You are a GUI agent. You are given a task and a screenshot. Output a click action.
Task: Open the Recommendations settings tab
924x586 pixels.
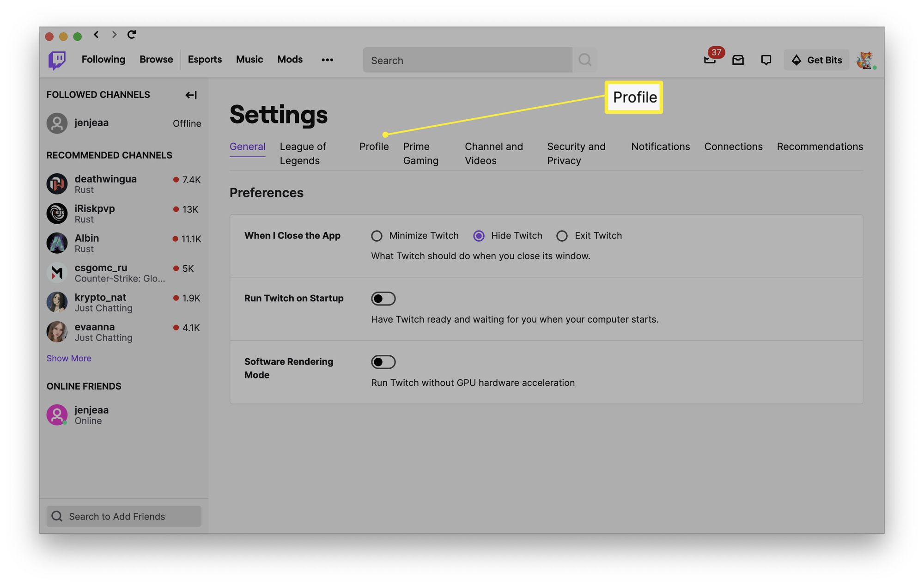click(x=820, y=146)
